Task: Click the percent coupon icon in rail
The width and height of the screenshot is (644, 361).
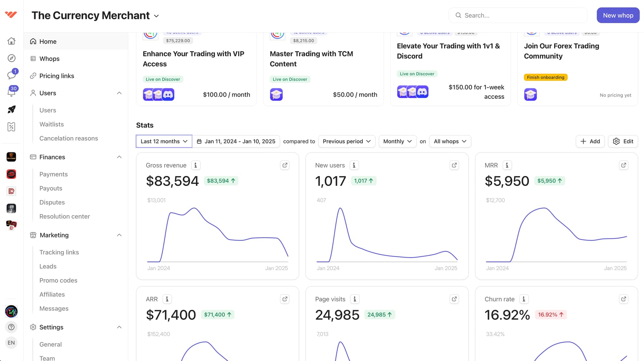Action: coord(11,127)
